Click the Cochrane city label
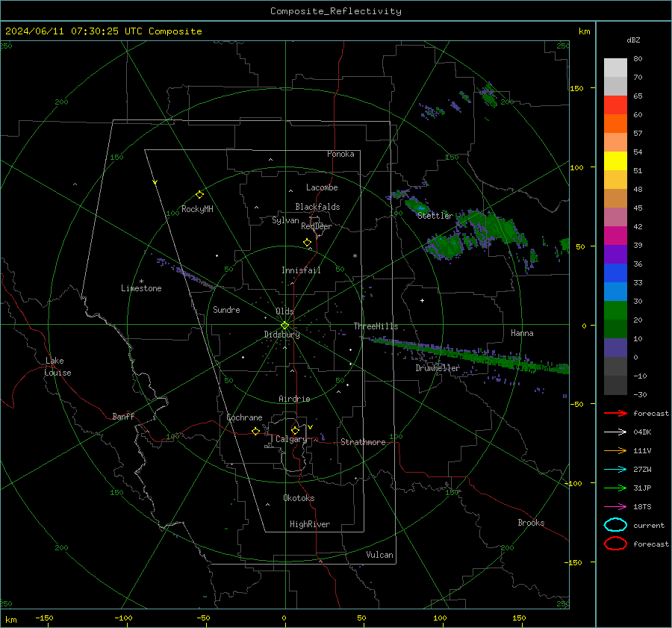Screen dimensions: 672x628 244,417
